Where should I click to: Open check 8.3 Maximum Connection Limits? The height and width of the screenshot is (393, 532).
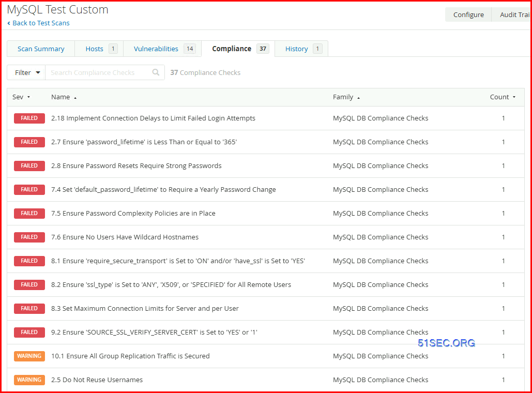point(266,308)
